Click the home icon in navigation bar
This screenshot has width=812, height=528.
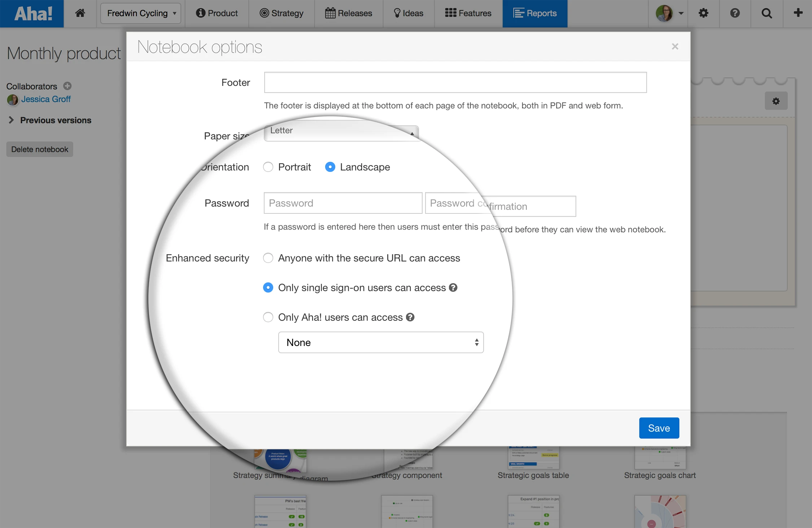80,13
